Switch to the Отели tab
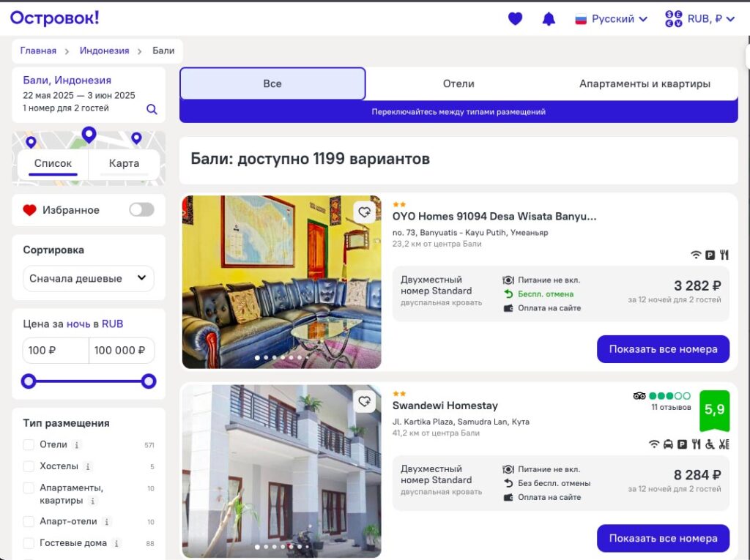750x560 pixels. coord(458,83)
